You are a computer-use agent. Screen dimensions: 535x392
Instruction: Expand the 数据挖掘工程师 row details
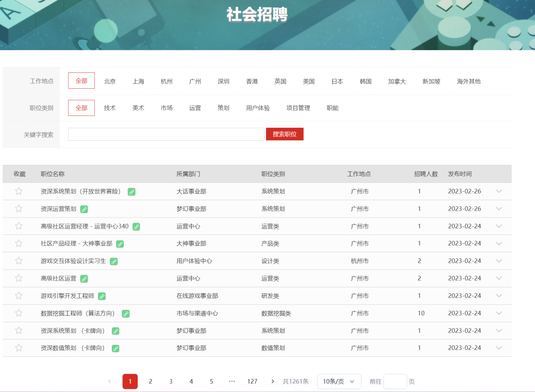point(499,313)
